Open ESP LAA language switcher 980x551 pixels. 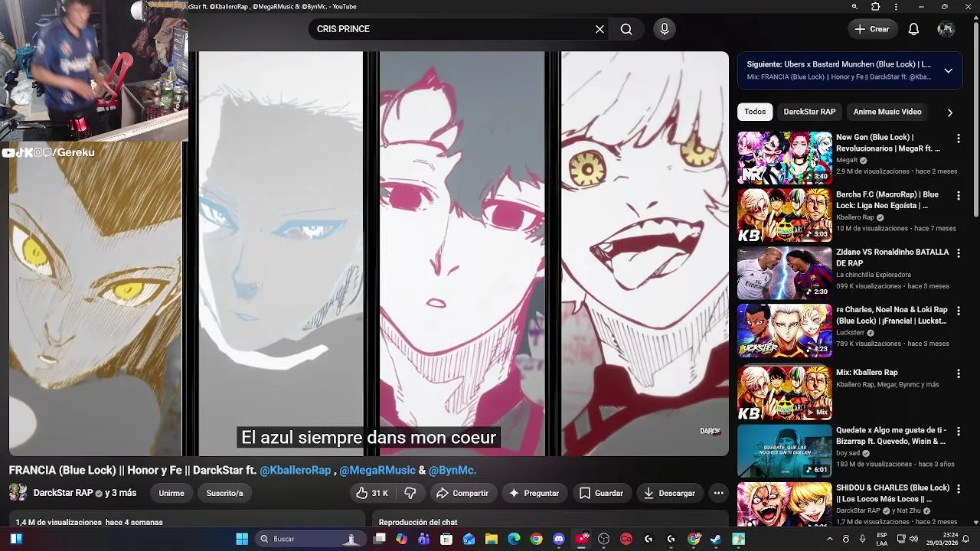[882, 539]
